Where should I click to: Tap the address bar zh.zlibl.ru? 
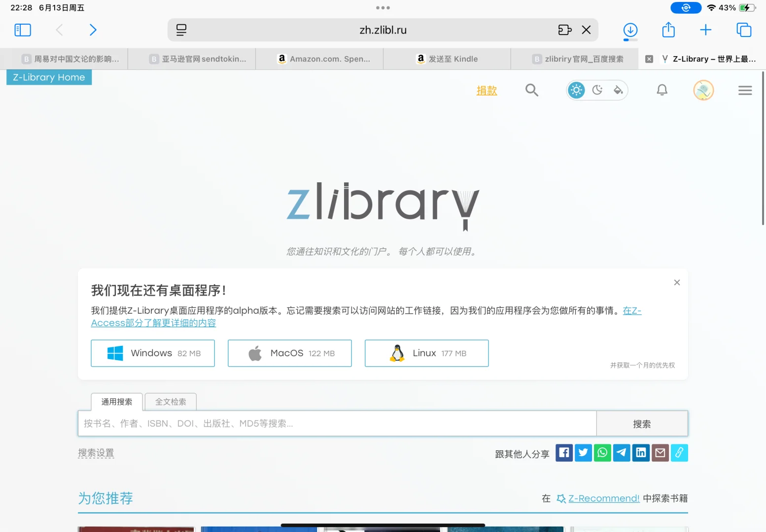point(383,30)
